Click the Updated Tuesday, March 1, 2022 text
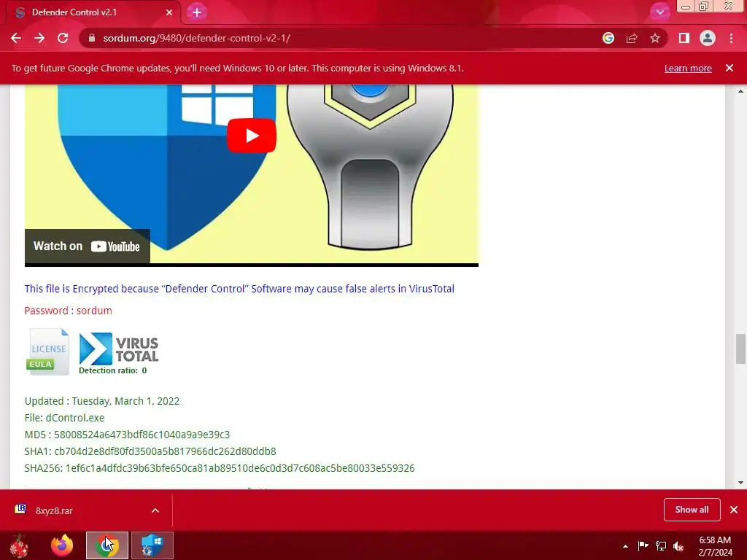This screenshot has width=747, height=560. pyautogui.click(x=102, y=401)
